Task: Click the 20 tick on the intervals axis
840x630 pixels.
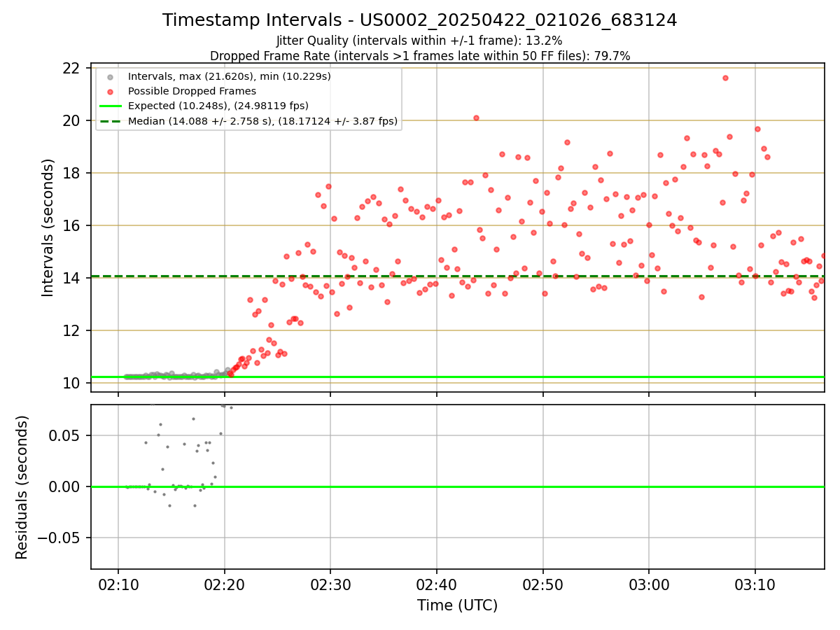Action: (x=72, y=120)
